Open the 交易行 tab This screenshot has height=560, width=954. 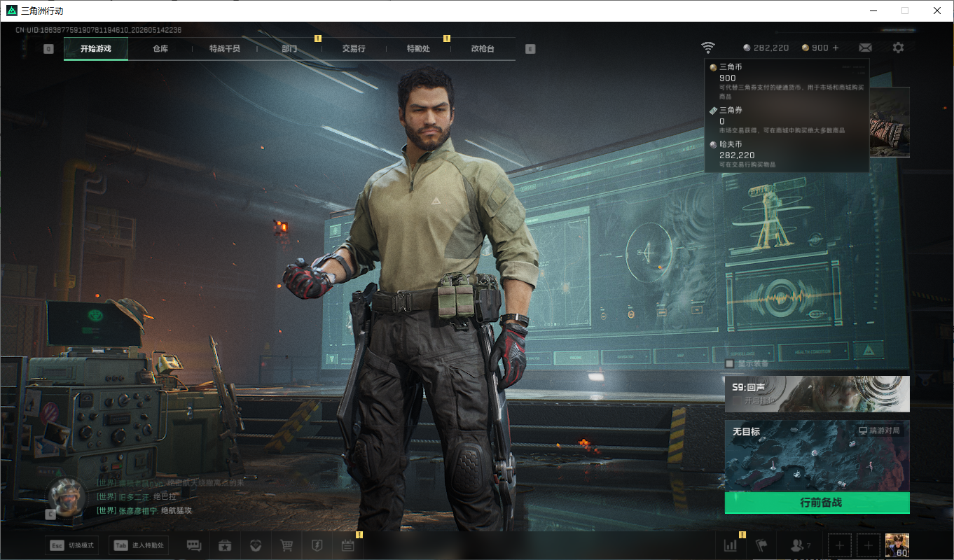pyautogui.click(x=354, y=49)
